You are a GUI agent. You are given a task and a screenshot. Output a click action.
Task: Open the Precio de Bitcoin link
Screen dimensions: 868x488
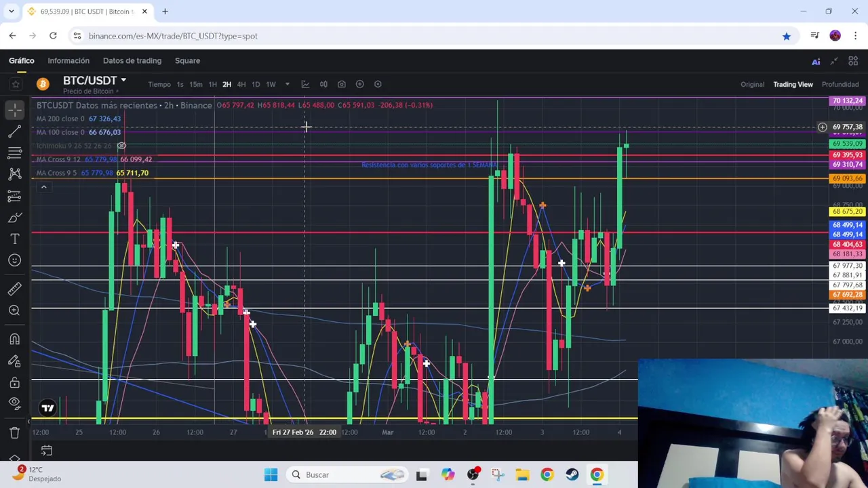click(x=90, y=91)
